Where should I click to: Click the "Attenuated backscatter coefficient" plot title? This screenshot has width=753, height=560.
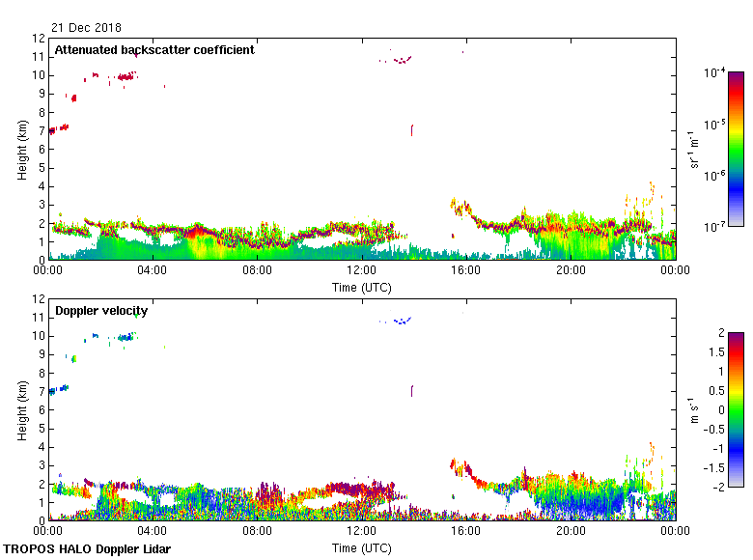[x=154, y=50]
